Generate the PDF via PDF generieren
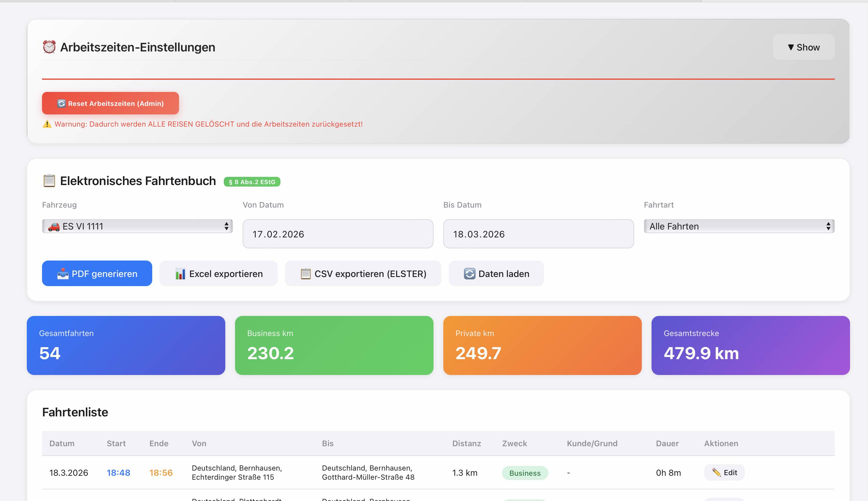Screen dimensions: 868x501 [97, 274]
